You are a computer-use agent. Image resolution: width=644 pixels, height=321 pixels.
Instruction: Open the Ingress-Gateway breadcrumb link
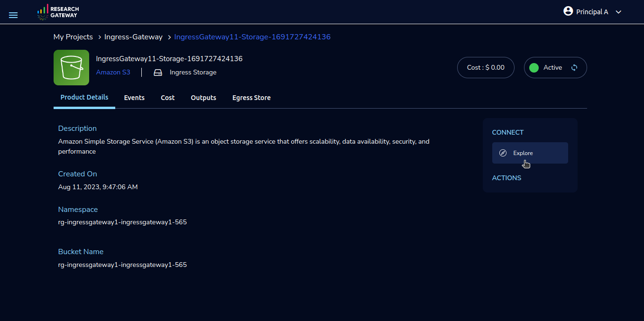(x=133, y=37)
